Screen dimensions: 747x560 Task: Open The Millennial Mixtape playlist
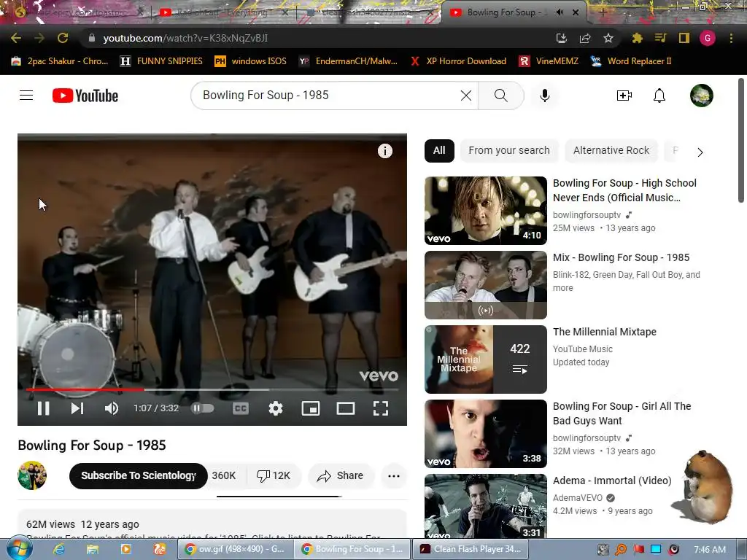[x=605, y=332]
